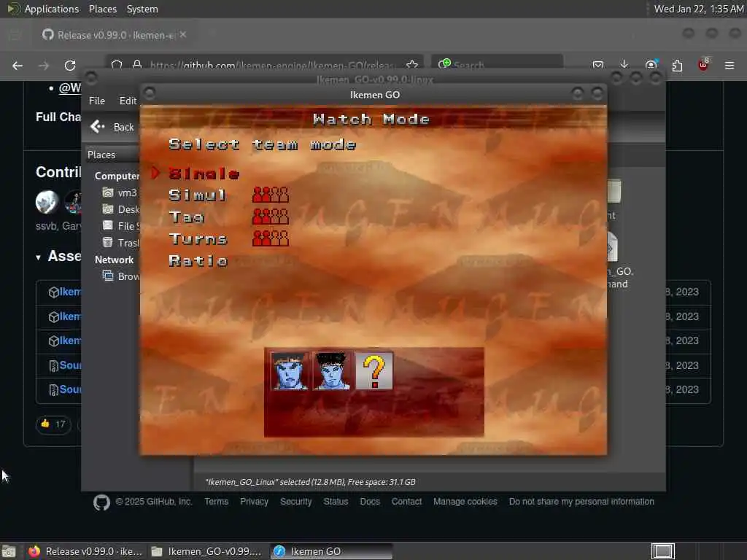Click the Firefox Search box
This screenshot has width=747, height=560.
(x=498, y=65)
